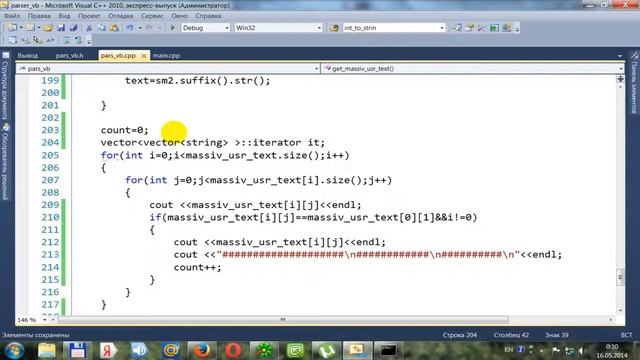Open the Отладка menu

coord(120,16)
